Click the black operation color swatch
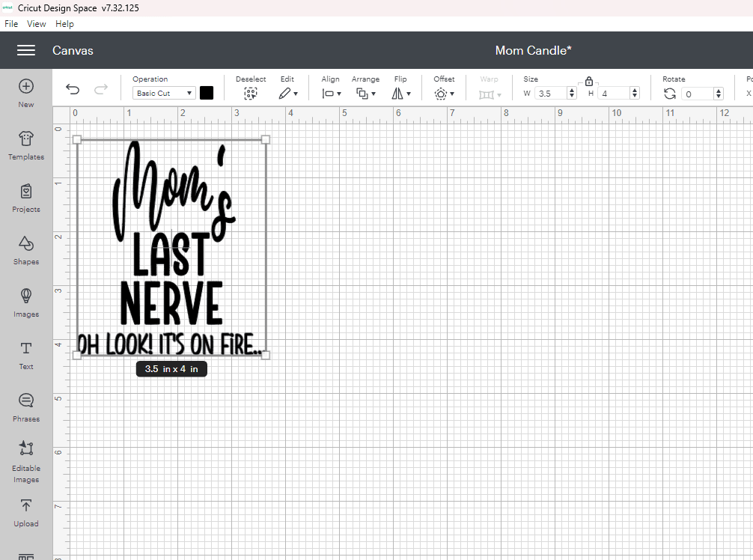 tap(207, 93)
